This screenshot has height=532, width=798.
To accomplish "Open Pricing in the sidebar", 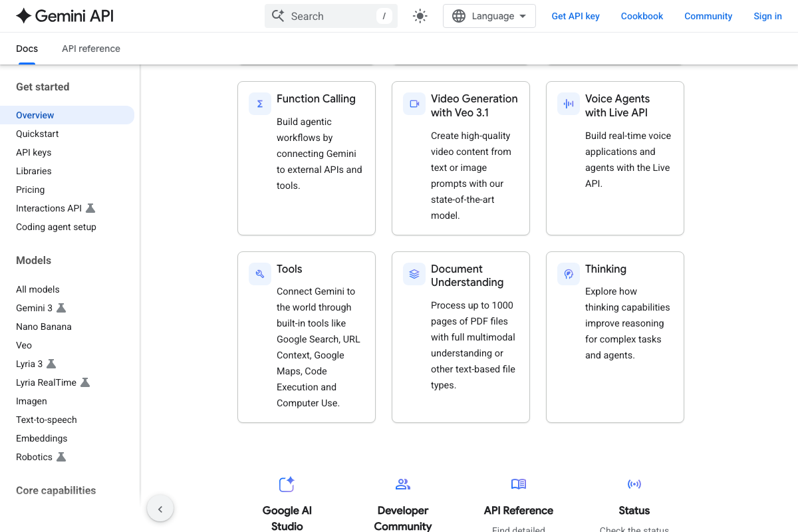I will pos(31,190).
